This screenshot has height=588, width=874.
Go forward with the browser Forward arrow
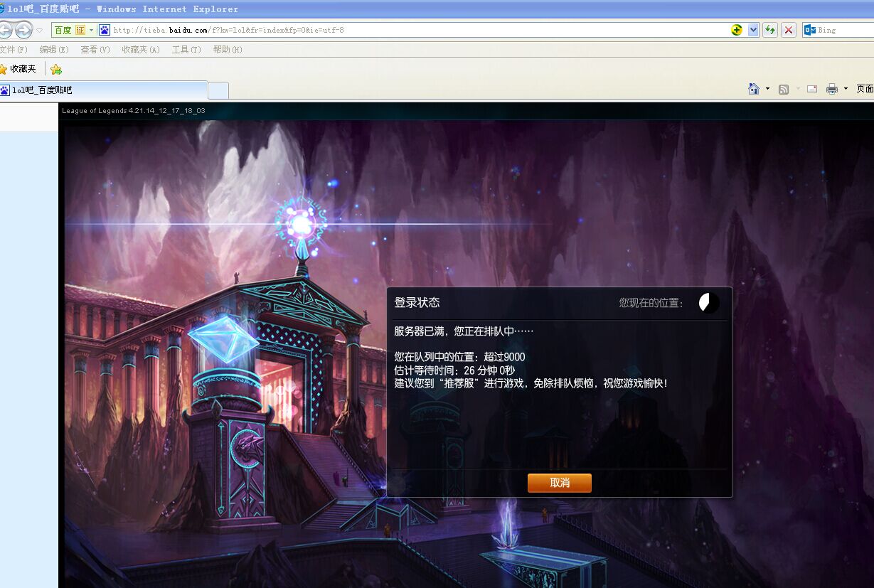tap(23, 30)
